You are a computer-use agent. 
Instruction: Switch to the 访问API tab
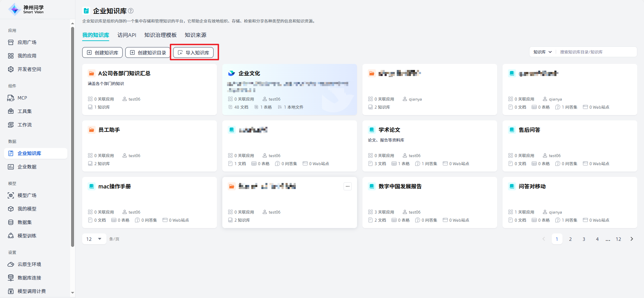[x=127, y=35]
